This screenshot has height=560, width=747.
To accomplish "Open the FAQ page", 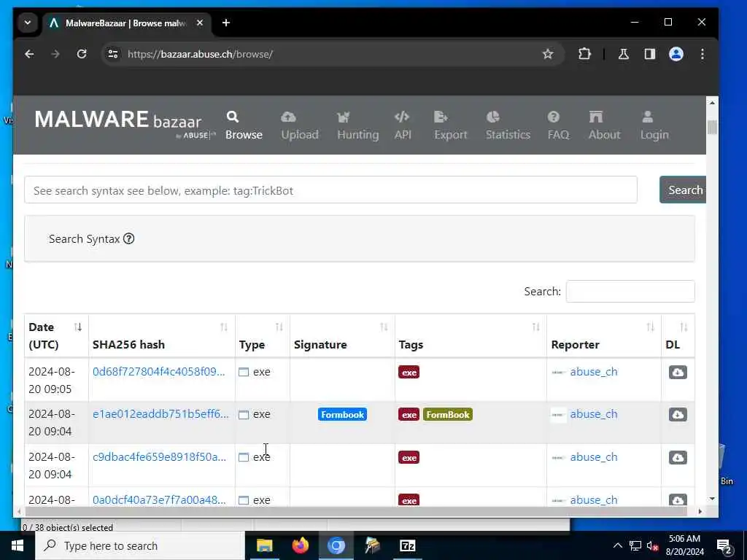I will tap(558, 125).
